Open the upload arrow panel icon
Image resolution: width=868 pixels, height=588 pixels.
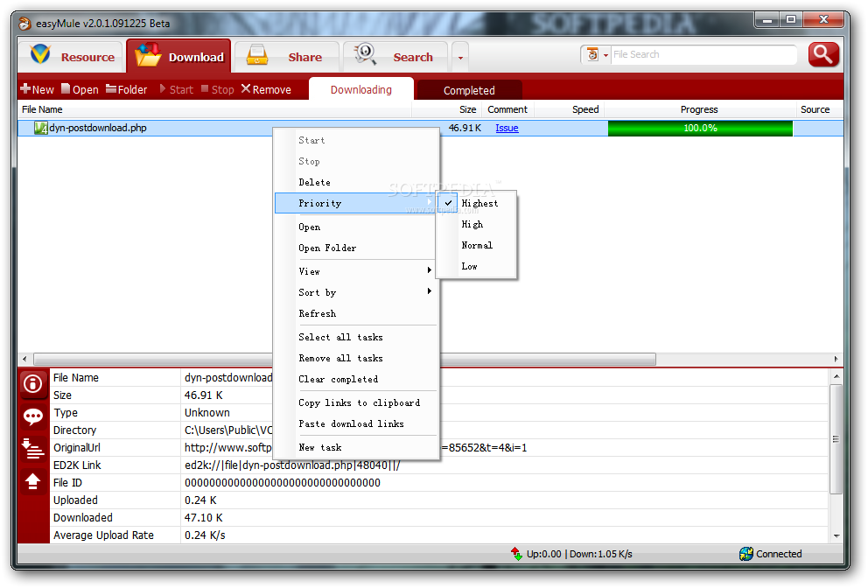click(x=32, y=481)
